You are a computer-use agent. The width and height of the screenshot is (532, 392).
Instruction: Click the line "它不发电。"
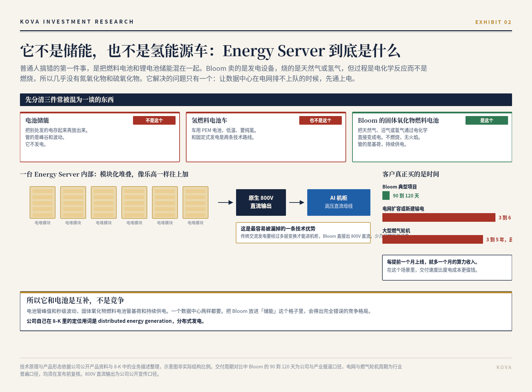point(36,144)
